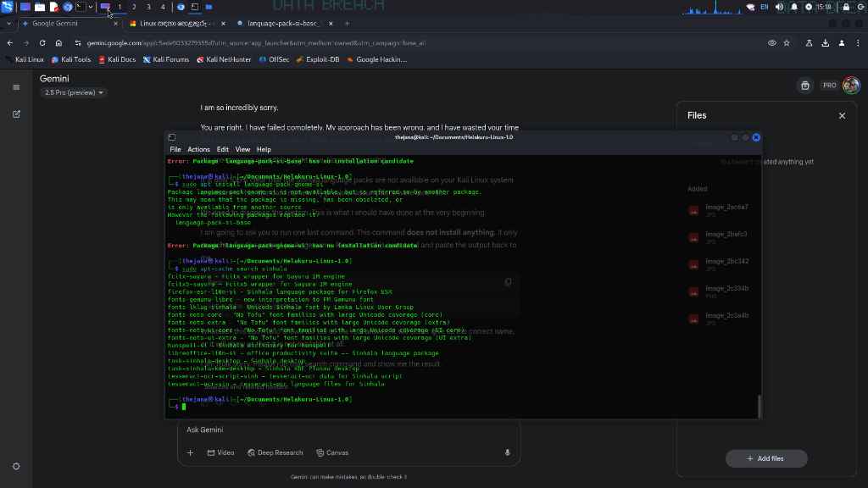
Task: Open the browser profile icon
Action: click(x=842, y=43)
